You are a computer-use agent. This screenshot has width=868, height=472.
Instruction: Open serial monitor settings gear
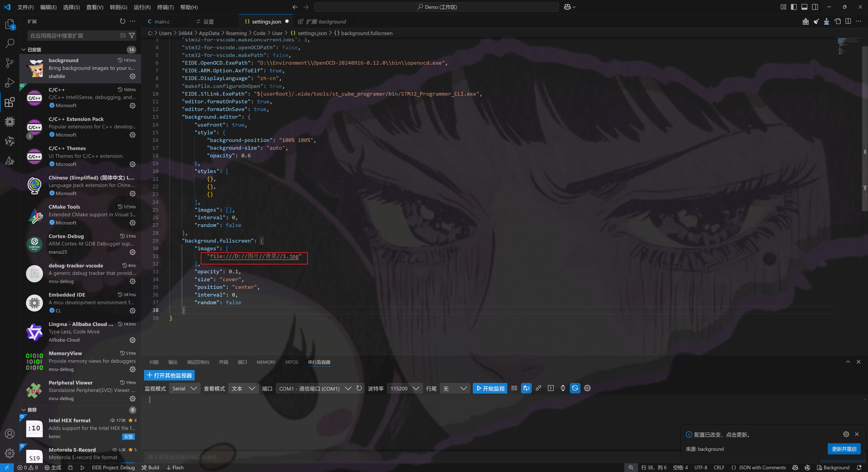click(587, 388)
